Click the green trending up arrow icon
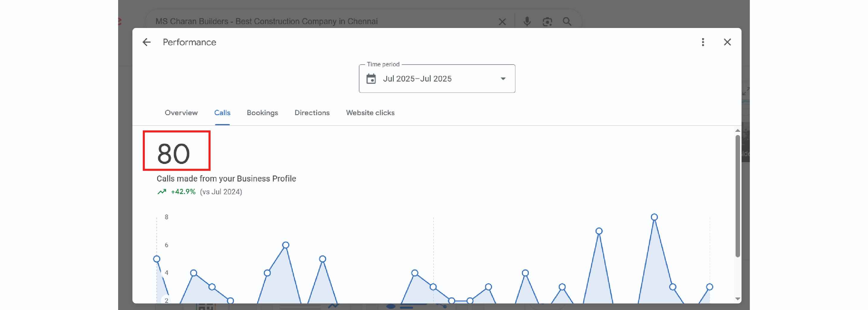 (162, 192)
